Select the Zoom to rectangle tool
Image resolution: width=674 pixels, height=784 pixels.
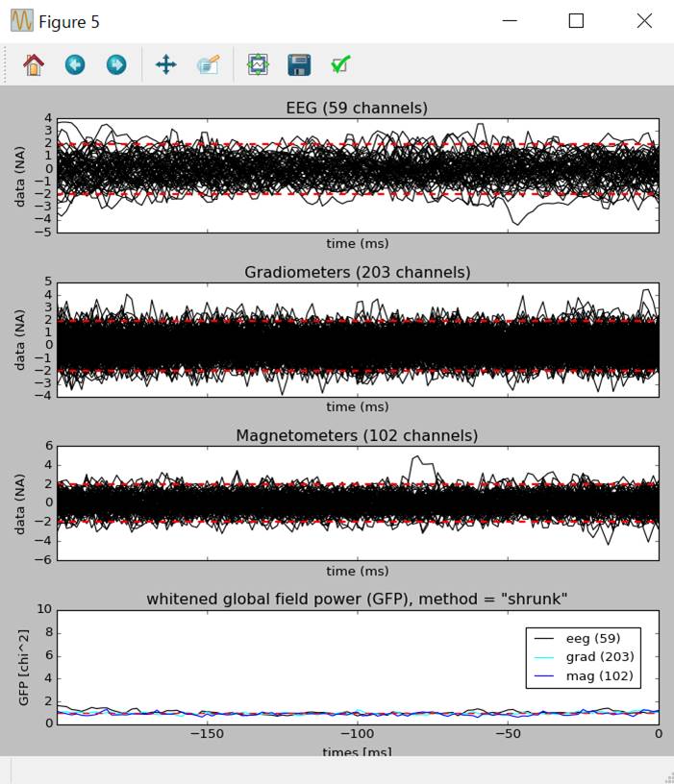tap(208, 64)
